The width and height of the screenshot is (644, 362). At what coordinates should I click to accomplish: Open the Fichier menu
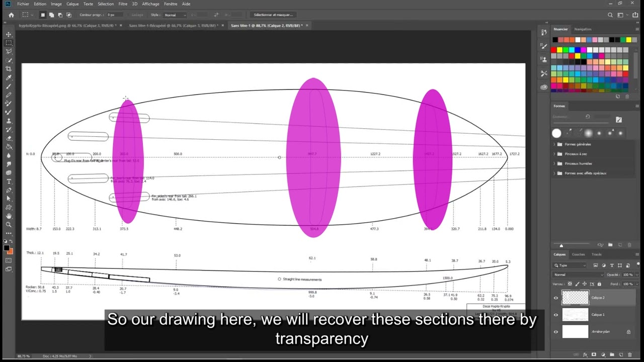(23, 4)
